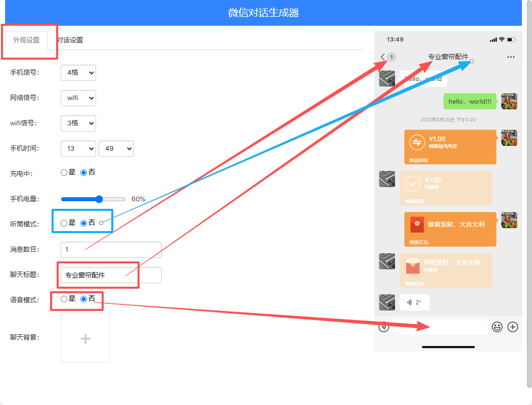532x405 pixels.
Task: Click the chat message text input box
Action: point(440,327)
